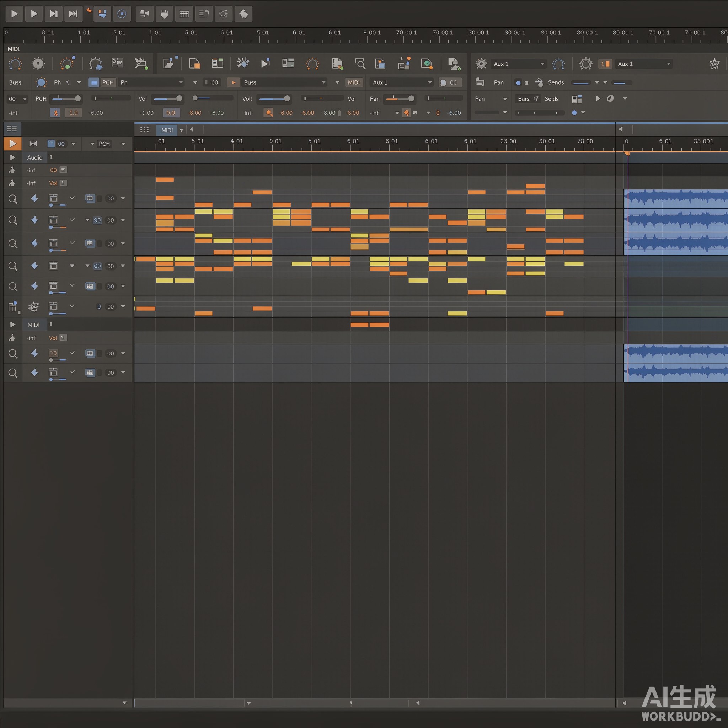Adjust the PCH slider
This screenshot has width=728, height=728.
point(66,98)
